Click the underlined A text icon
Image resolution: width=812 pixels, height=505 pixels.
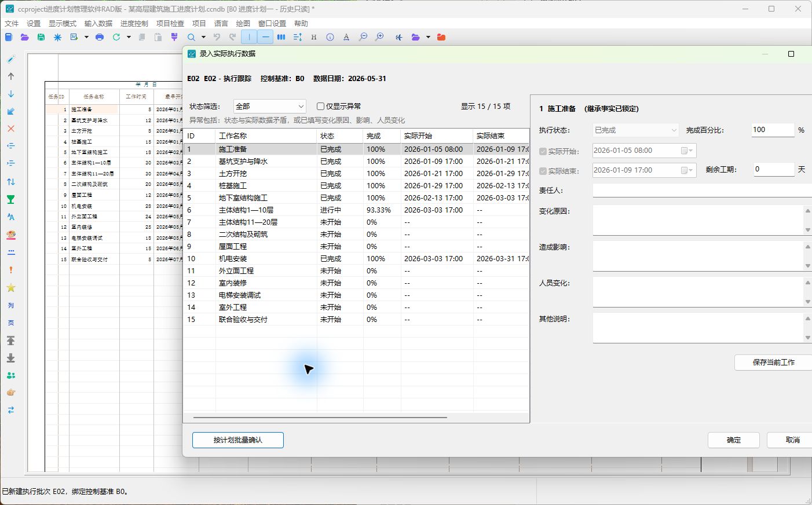coord(346,37)
